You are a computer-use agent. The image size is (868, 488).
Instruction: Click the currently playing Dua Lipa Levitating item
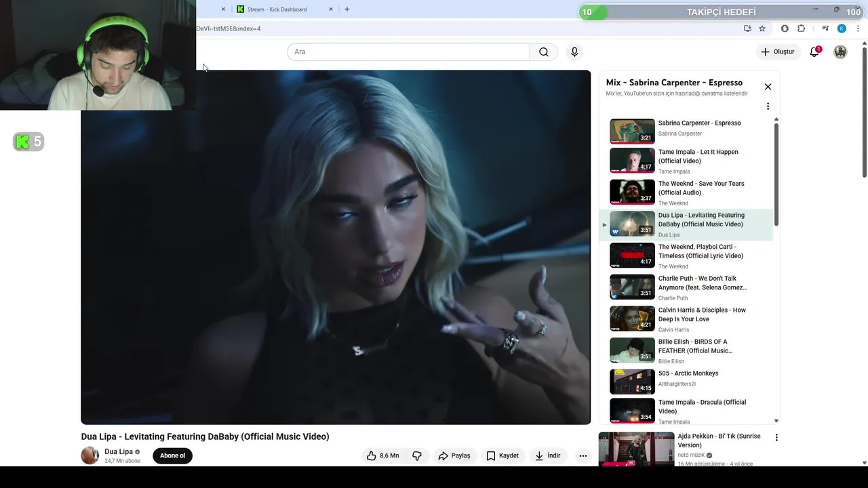(x=686, y=224)
